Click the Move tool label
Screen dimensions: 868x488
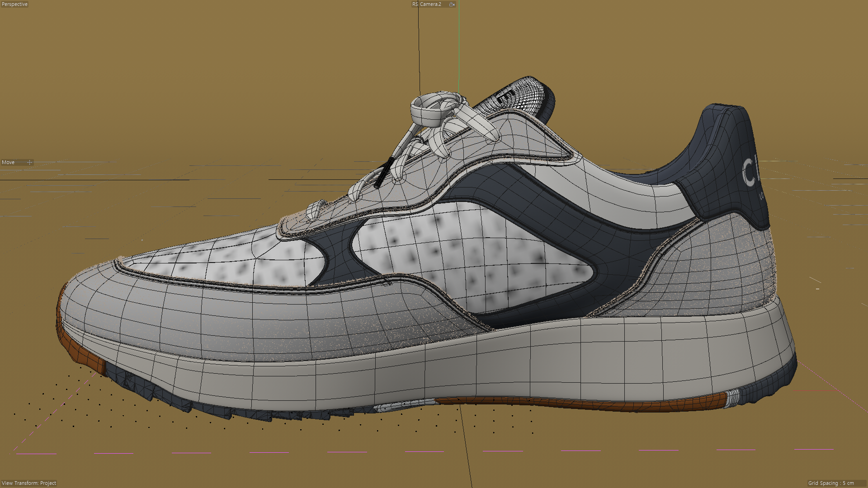point(9,162)
